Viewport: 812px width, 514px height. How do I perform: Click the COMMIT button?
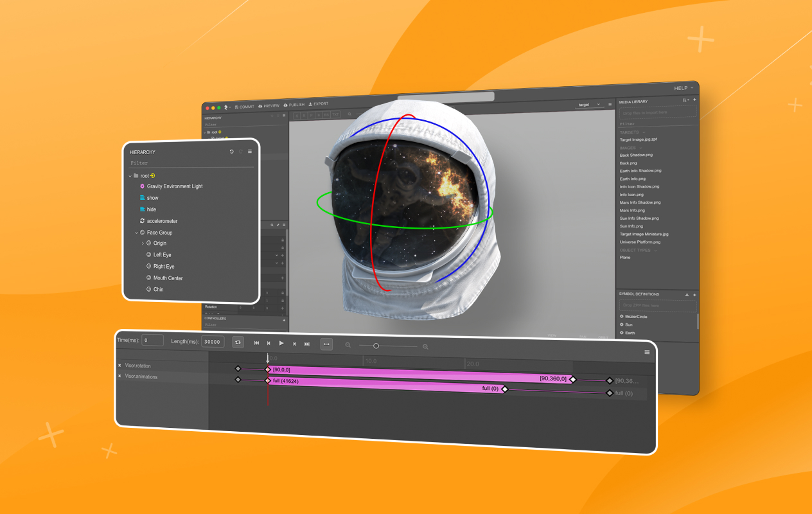[244, 107]
